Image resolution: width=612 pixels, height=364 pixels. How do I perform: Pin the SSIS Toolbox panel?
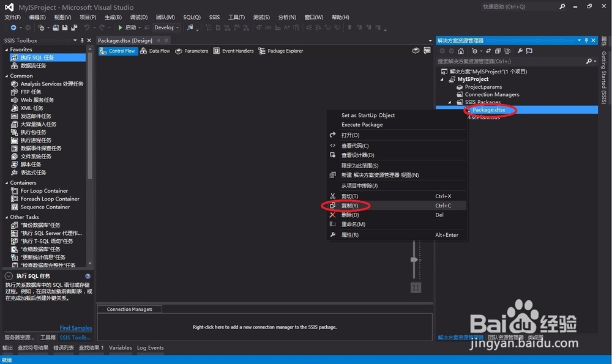point(82,40)
